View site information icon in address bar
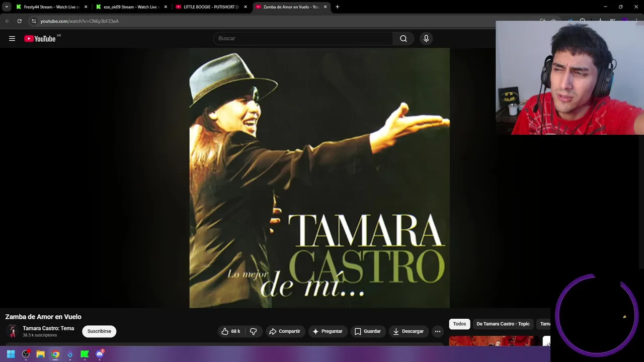The image size is (644, 362). (x=34, y=21)
